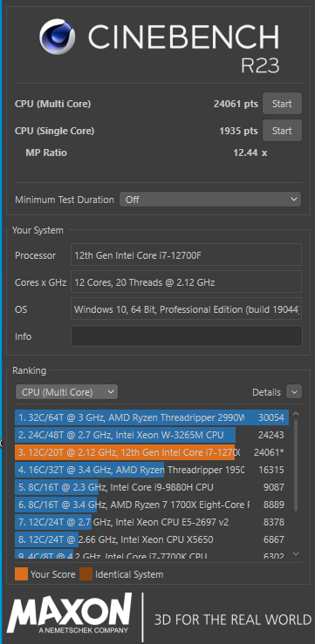315x644 pixels.
Task: Click the ranking list scroll up arrow
Action: pos(295,414)
